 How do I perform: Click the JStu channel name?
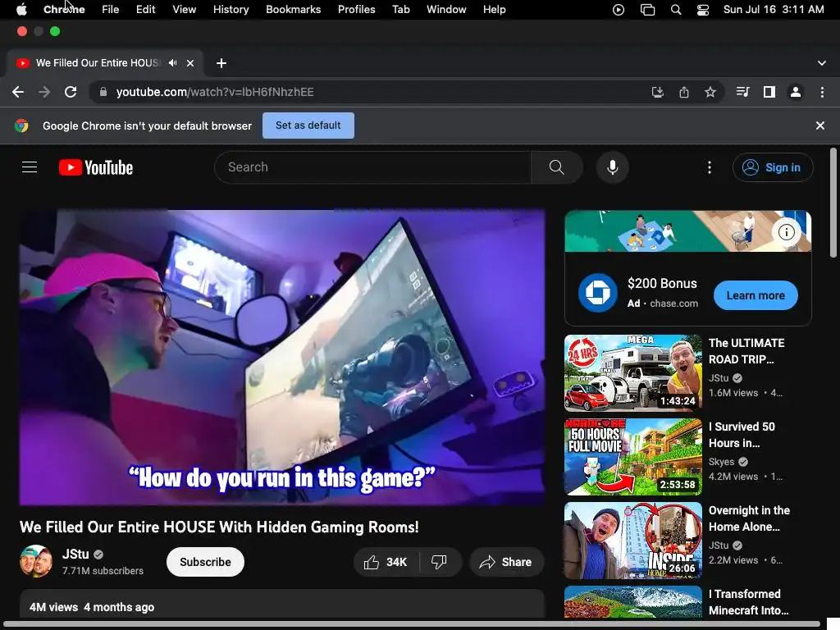[75, 554]
